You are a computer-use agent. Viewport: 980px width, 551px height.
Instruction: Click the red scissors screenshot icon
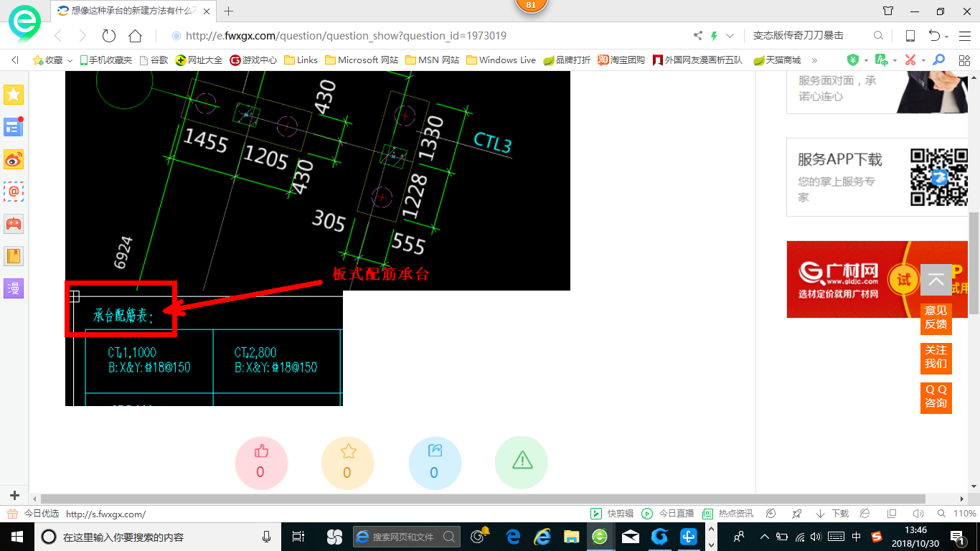tap(910, 60)
